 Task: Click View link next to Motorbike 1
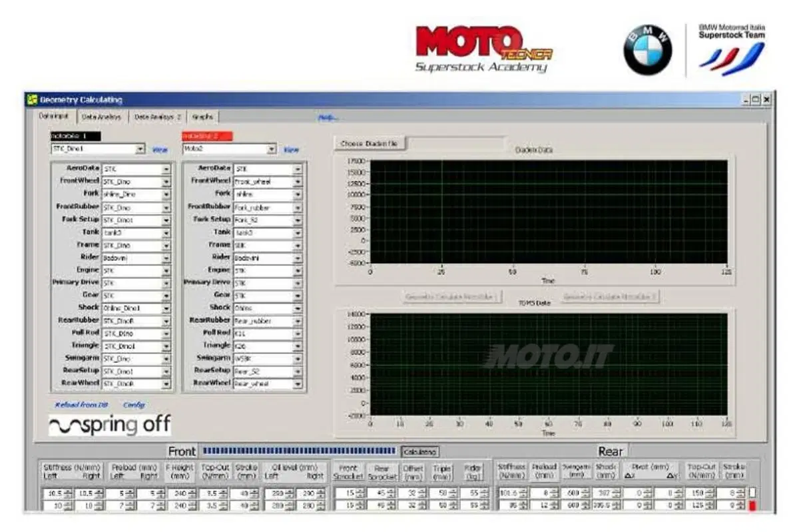pyautogui.click(x=160, y=150)
